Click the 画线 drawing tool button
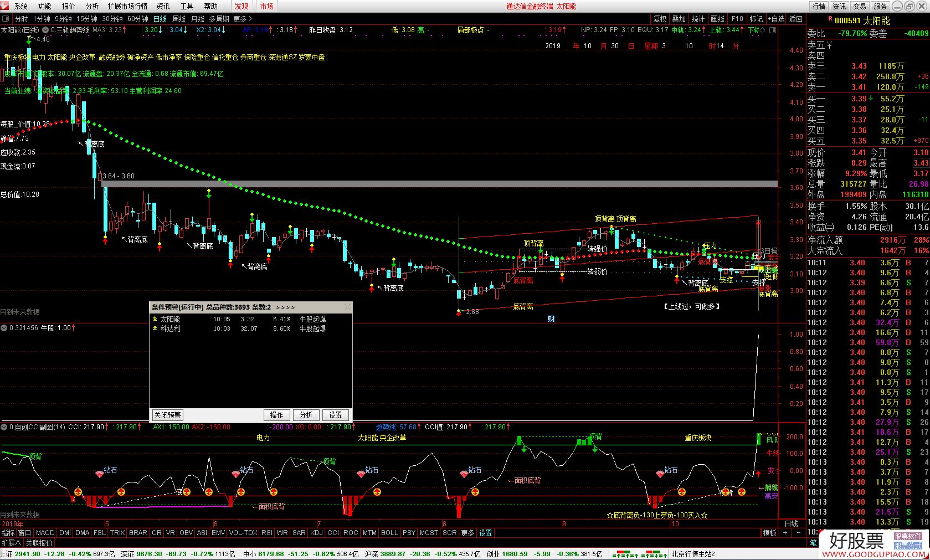 [718, 19]
